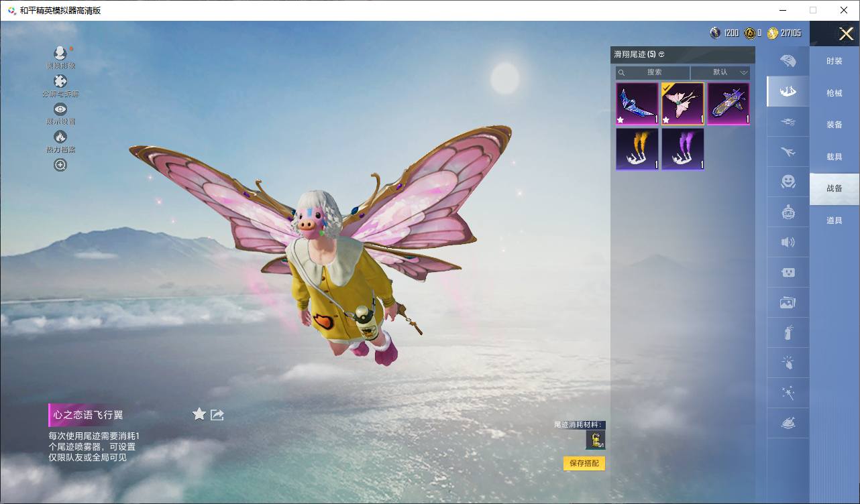Open the smiley emote category icon
Image resolution: width=860 pixels, height=504 pixels.
[x=788, y=181]
